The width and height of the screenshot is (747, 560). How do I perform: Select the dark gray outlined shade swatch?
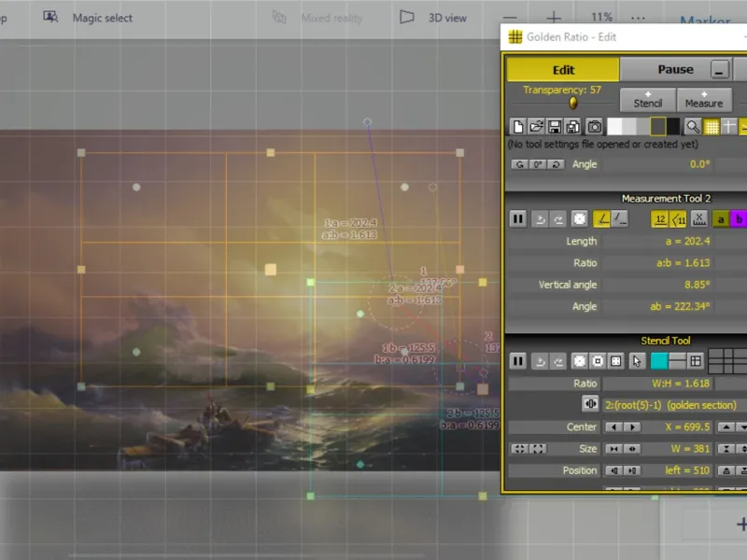point(658,127)
